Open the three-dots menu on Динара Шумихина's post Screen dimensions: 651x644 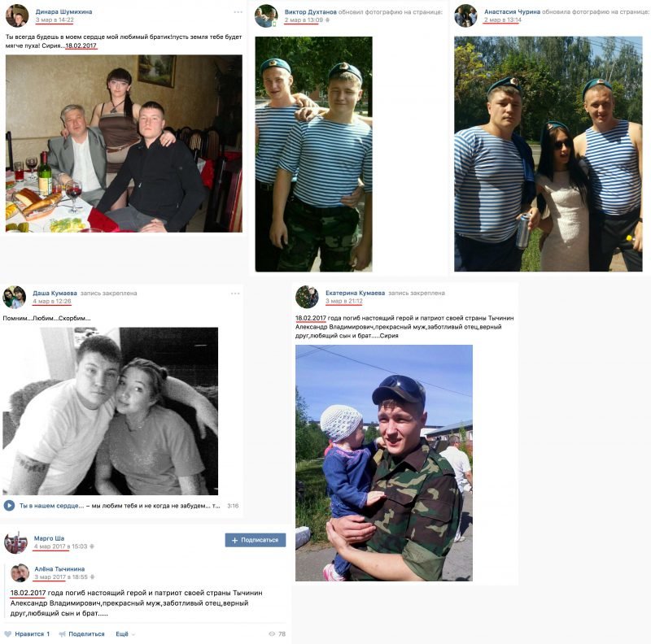coord(238,12)
